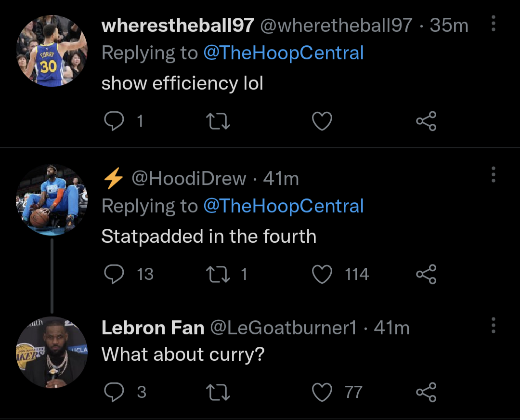Viewport: 520px width, 420px height.
Task: Retweet the "show efficiency lol" tweet
Action: pos(218,121)
